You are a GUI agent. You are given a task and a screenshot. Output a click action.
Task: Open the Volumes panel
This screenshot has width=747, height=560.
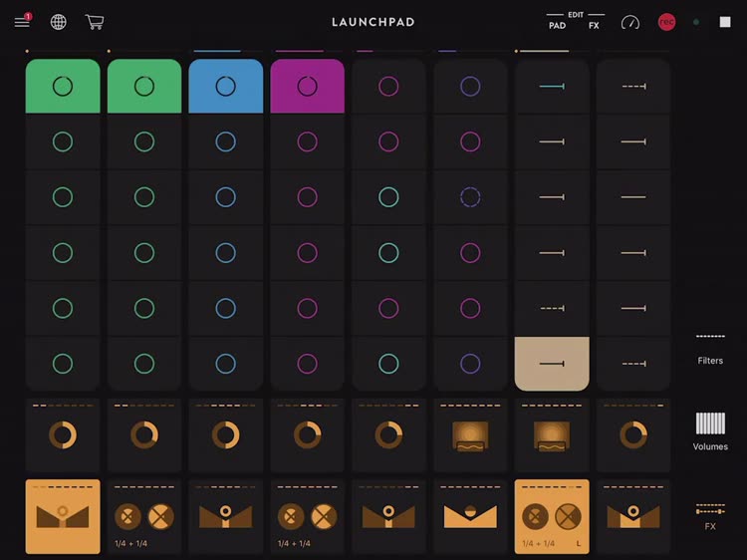710,431
